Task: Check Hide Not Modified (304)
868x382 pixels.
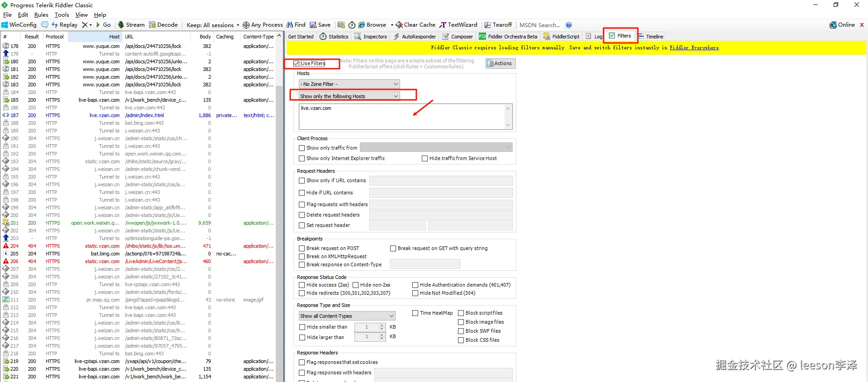Action: [x=415, y=293]
